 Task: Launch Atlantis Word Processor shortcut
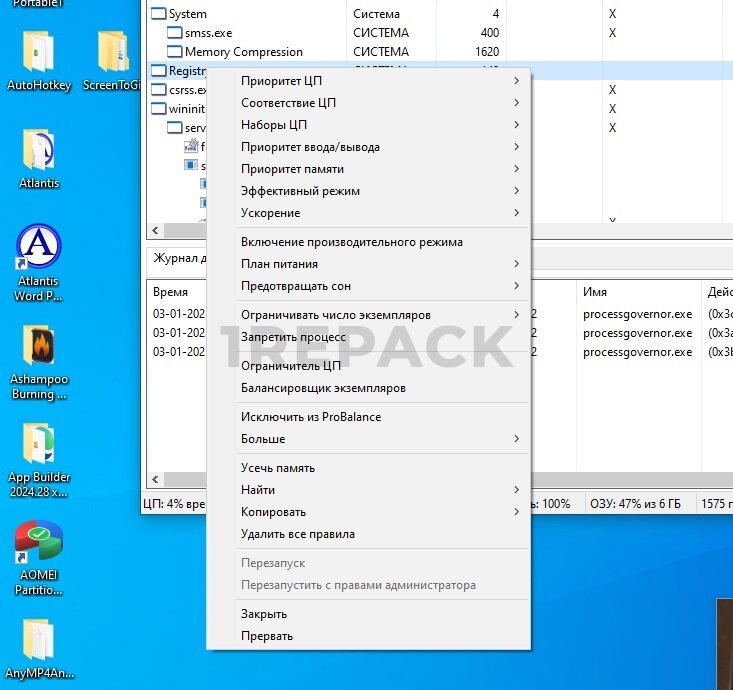(38, 248)
